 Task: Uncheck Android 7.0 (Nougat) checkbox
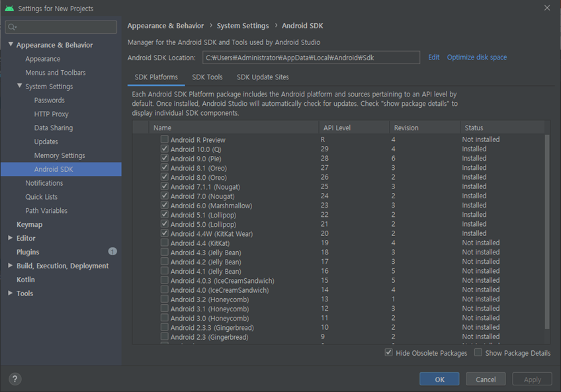[x=164, y=196]
